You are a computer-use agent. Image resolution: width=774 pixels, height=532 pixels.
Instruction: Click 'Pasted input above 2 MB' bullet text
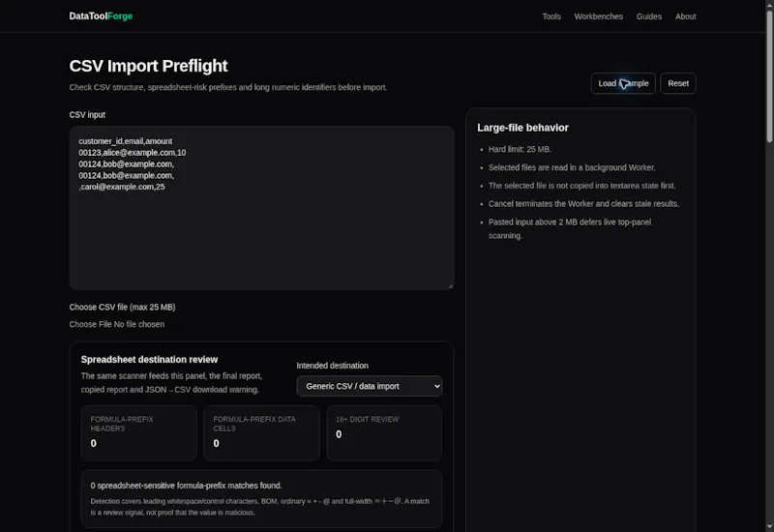coord(570,228)
